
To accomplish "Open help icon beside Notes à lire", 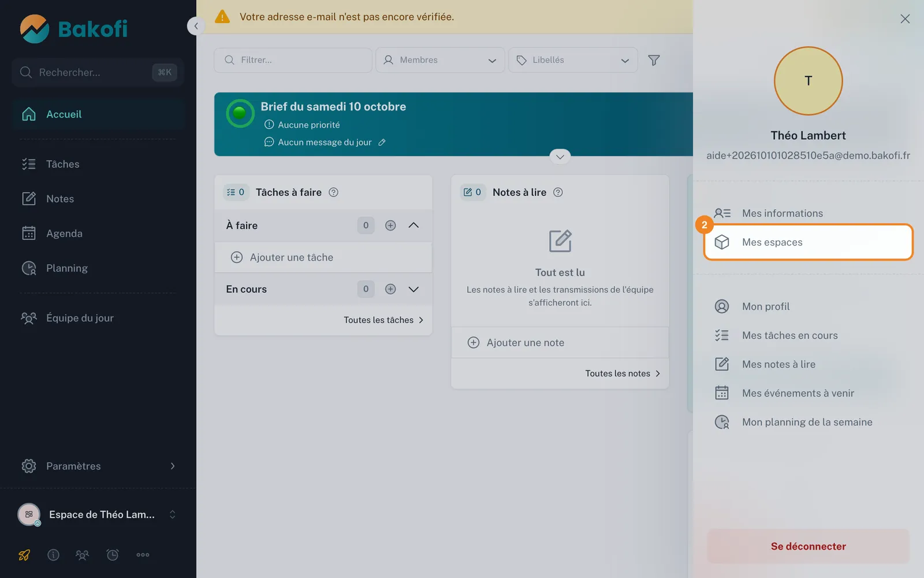I will (558, 192).
